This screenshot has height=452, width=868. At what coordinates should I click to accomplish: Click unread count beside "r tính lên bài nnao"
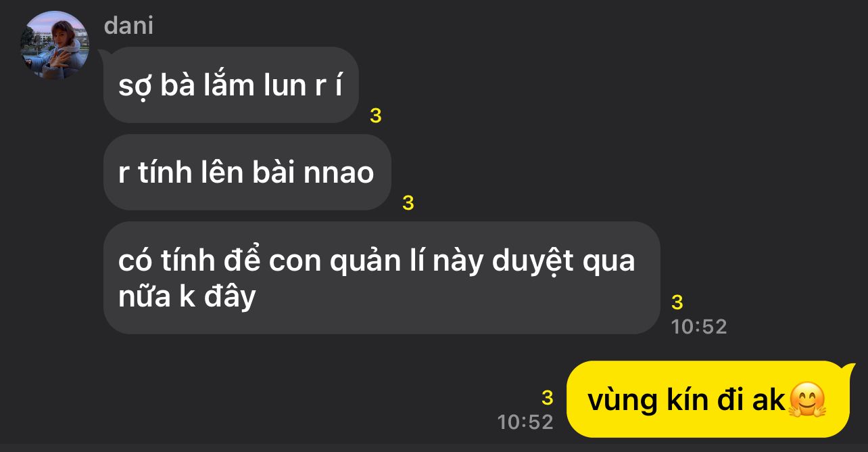pos(408,202)
